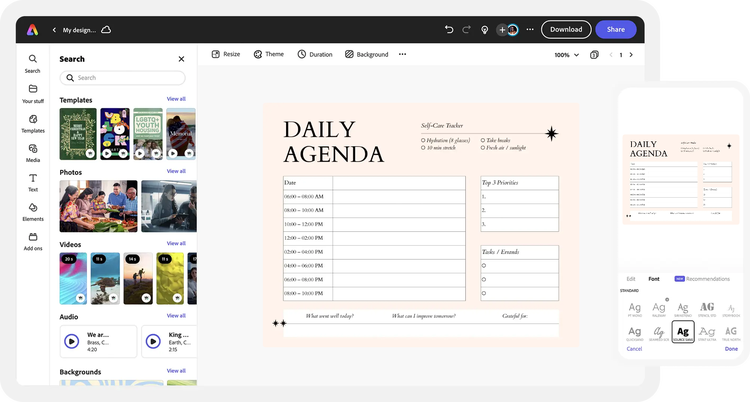
Task: View all Audio
Action: coord(176,315)
